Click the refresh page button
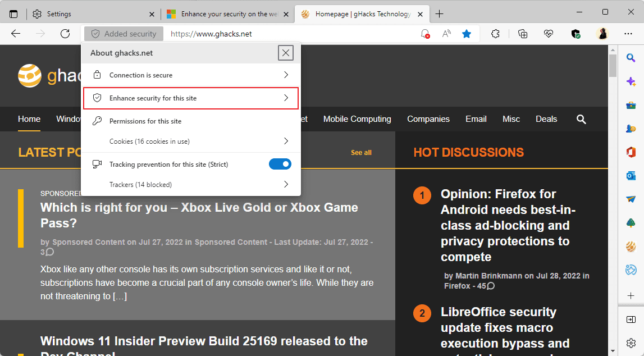 pyautogui.click(x=65, y=34)
